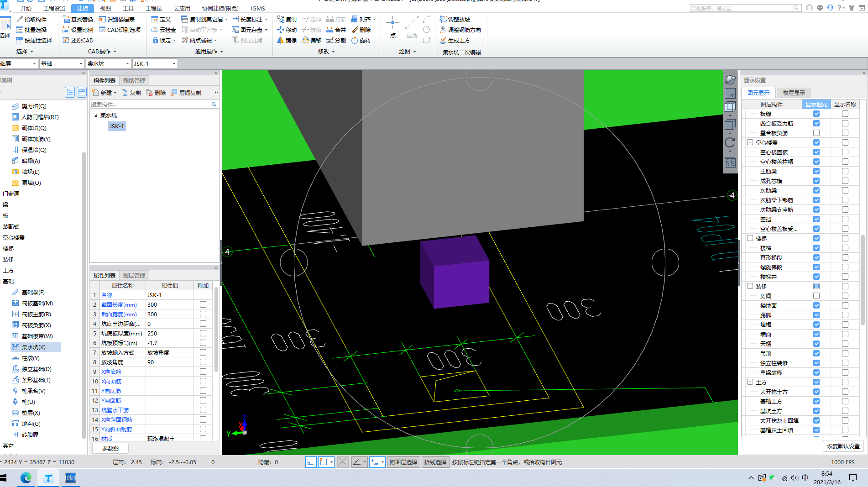This screenshot has height=487, width=868.
Task: Toggle 显示图元 checkbox for 板缝
Action: pos(816,114)
